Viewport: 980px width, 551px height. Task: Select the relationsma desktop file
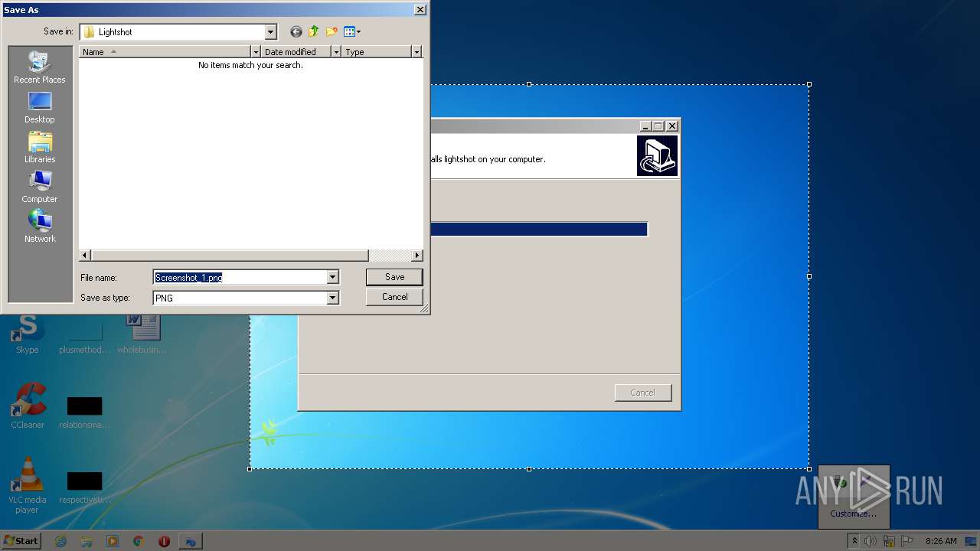click(84, 412)
